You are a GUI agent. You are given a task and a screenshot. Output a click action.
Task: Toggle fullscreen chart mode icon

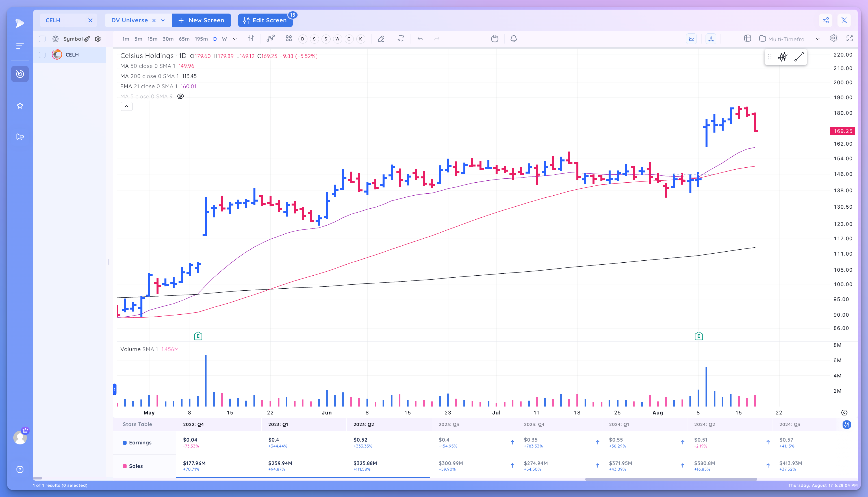pyautogui.click(x=850, y=38)
